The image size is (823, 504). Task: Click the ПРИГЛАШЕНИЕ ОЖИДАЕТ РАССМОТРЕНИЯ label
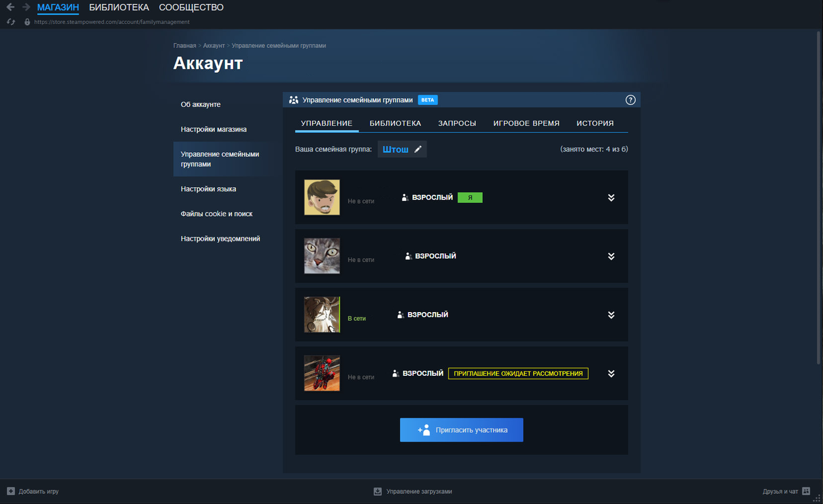pyautogui.click(x=518, y=374)
